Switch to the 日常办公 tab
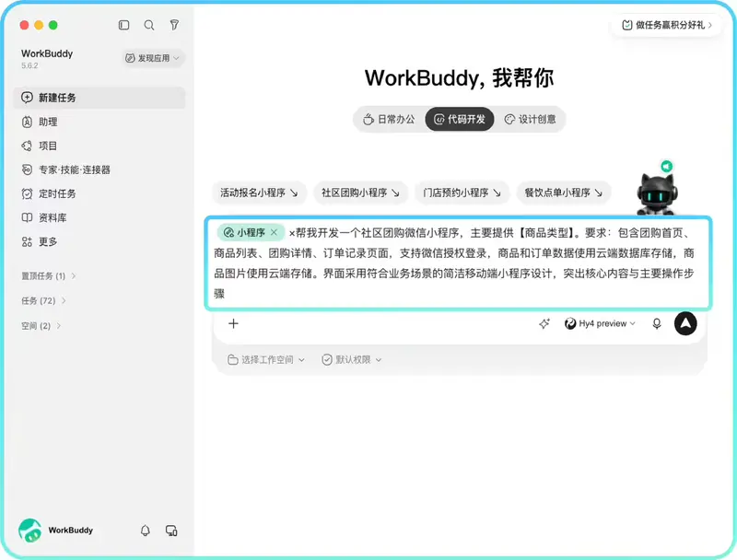 tap(389, 120)
